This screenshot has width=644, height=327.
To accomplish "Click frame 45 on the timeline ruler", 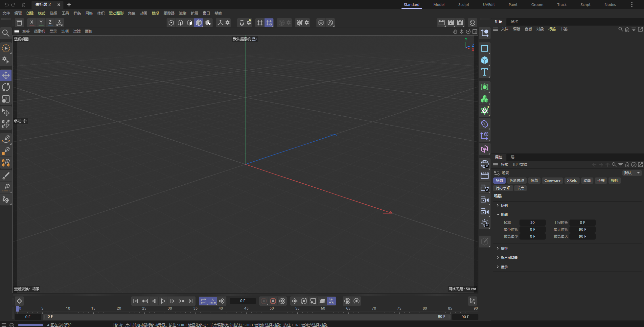I will [x=246, y=308].
